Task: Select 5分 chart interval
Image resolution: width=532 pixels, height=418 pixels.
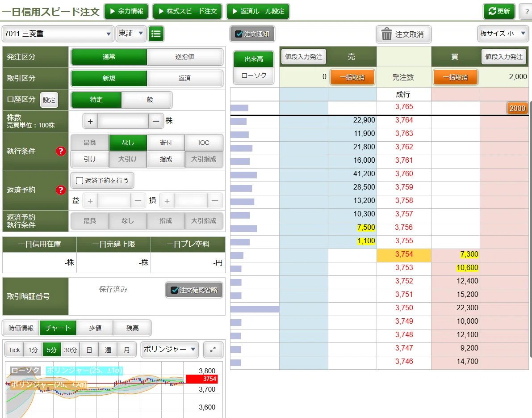Action: [51, 350]
